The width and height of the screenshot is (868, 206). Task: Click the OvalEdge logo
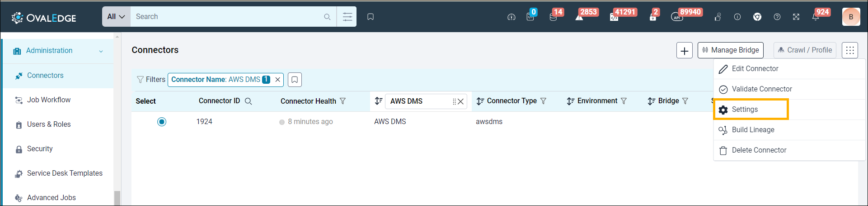(x=43, y=18)
